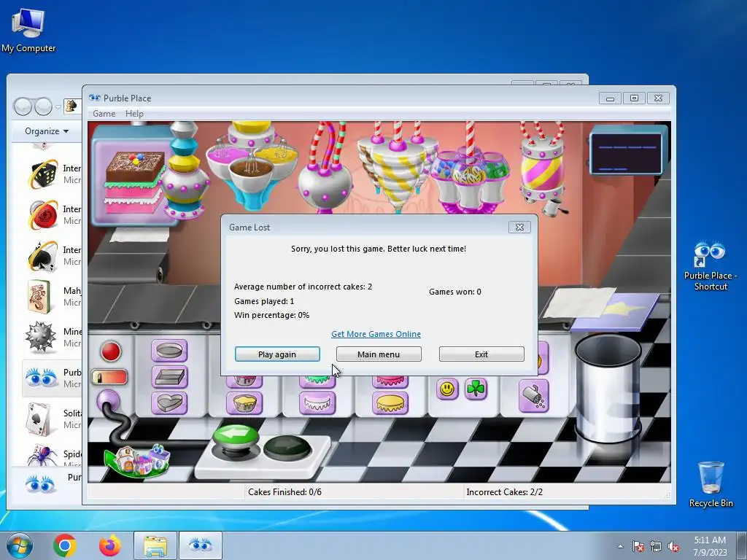747x560 pixels.
Task: Switch to Purble Place taskbar button
Action: click(201, 545)
